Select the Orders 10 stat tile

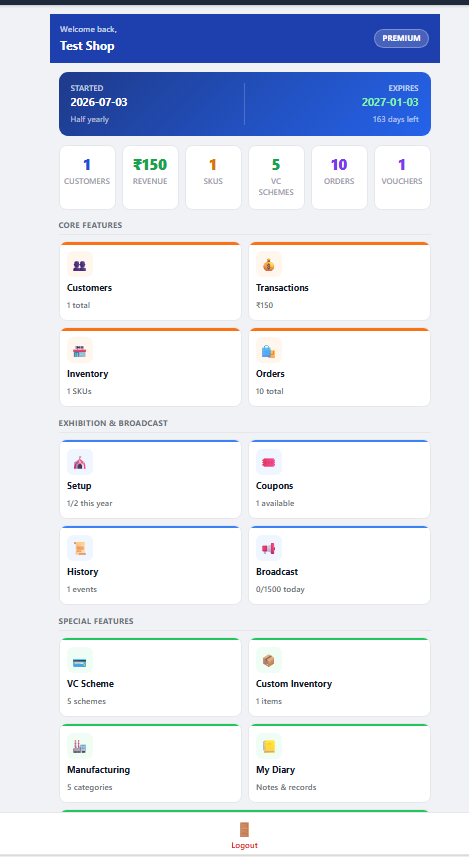[339, 177]
